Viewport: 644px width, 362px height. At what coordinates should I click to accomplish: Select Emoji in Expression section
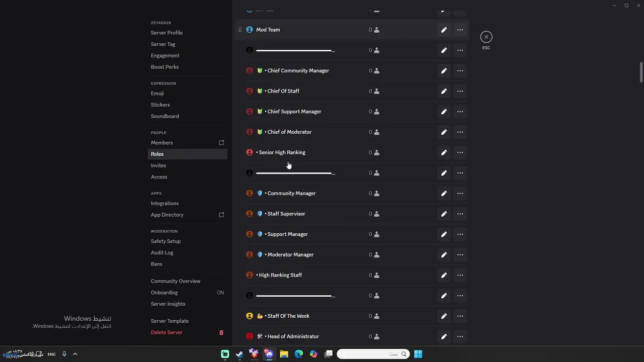coord(157,94)
